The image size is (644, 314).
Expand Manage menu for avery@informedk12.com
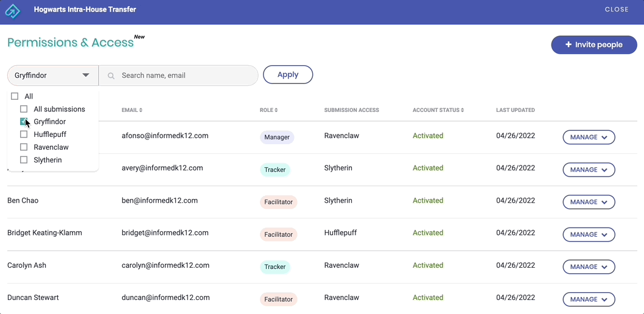(589, 170)
